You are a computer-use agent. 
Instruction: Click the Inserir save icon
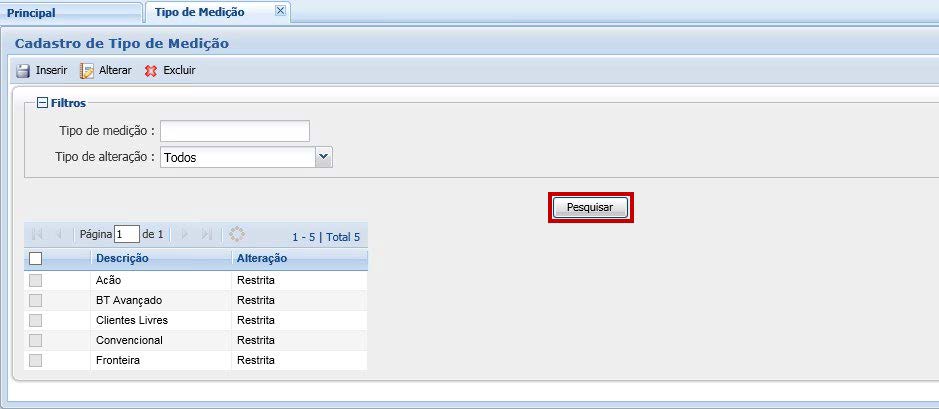tap(23, 71)
